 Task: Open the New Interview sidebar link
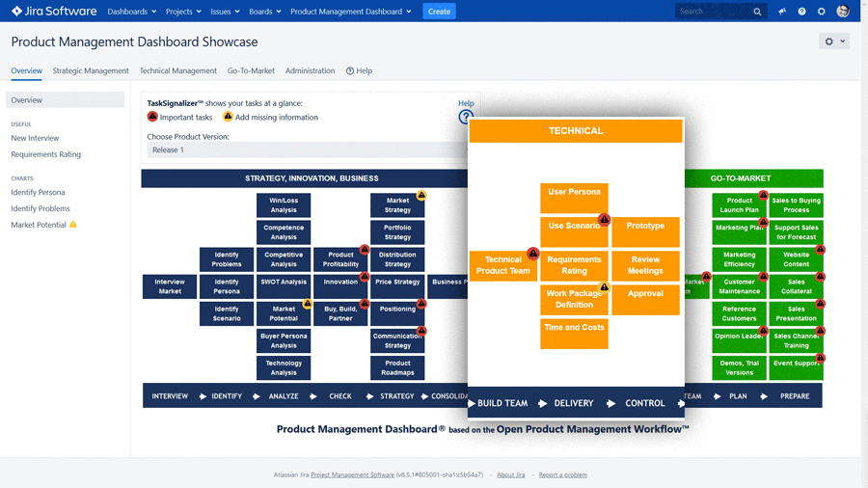pos(35,138)
